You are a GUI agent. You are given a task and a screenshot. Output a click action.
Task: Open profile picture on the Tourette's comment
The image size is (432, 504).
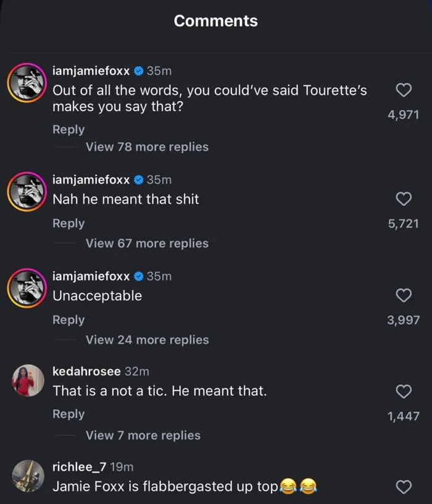26,83
